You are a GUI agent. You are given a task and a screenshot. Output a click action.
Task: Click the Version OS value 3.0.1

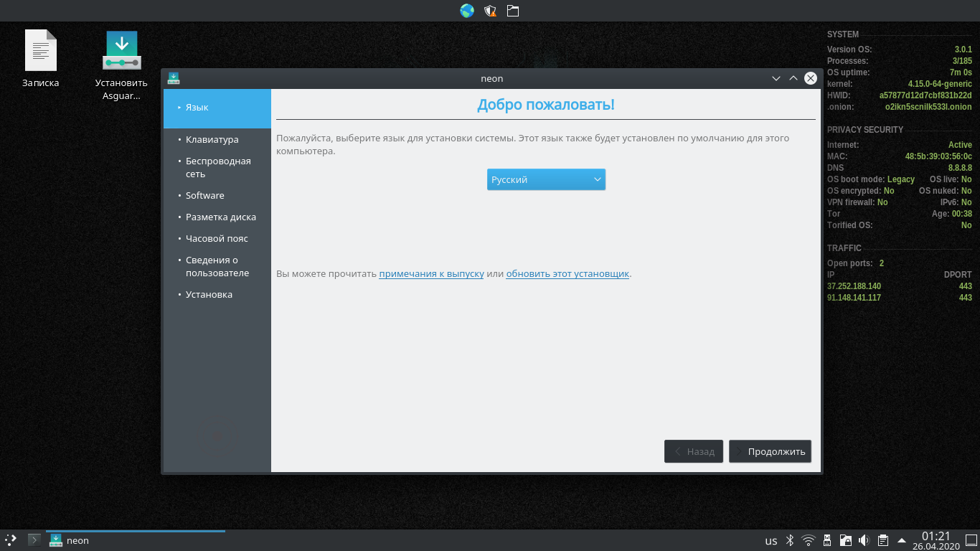[963, 50]
